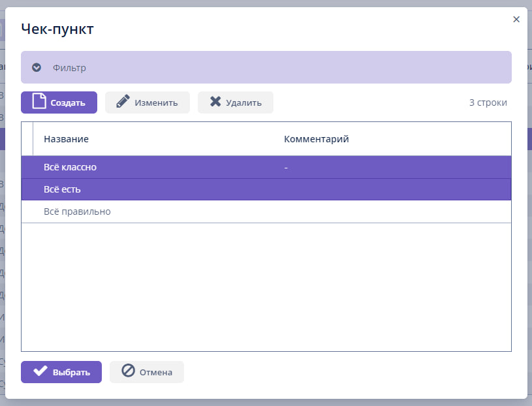Click the ban icon on Отмена
The image size is (532, 406).
click(128, 371)
